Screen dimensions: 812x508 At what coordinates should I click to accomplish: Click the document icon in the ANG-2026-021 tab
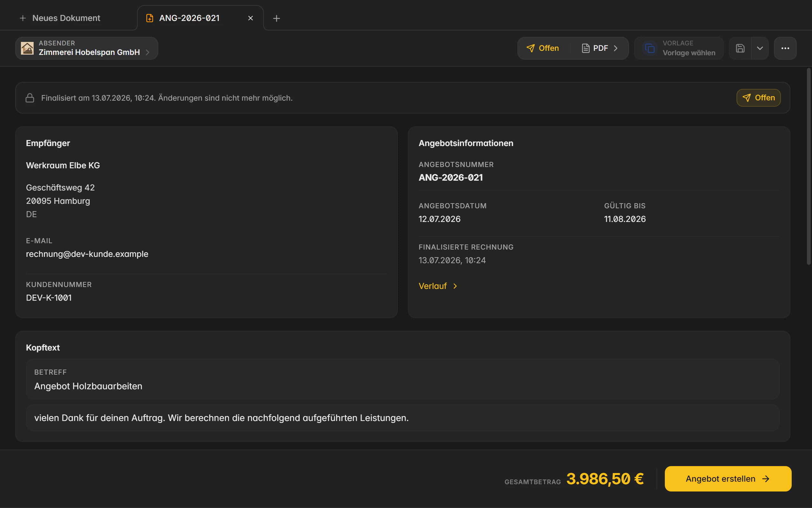[150, 18]
